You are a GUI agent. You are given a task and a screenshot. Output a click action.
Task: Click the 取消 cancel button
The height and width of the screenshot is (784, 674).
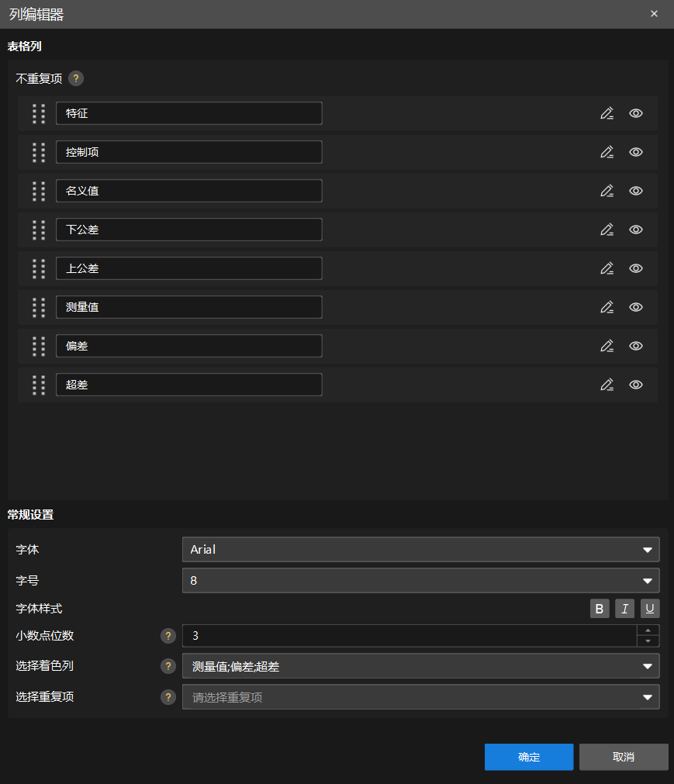click(x=624, y=757)
